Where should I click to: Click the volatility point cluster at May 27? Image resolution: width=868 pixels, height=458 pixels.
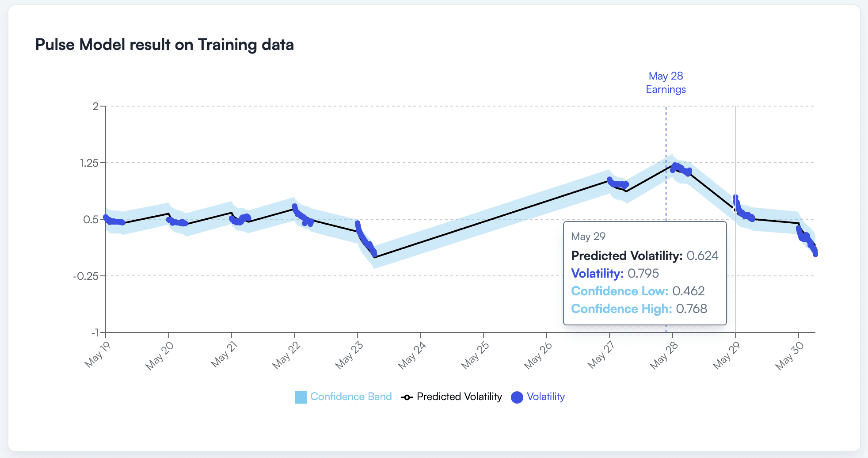click(x=618, y=183)
